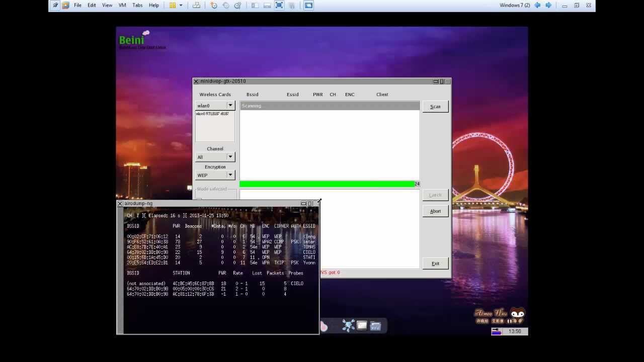Viewport: 644px width, 362px height.
Task: Click the network tray icon beside clock
Action: coord(497,331)
